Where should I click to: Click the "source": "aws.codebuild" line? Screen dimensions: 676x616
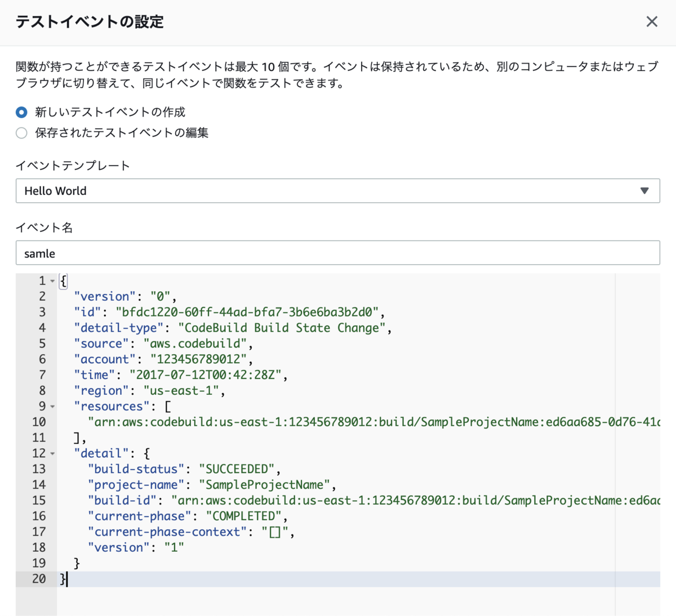[163, 343]
